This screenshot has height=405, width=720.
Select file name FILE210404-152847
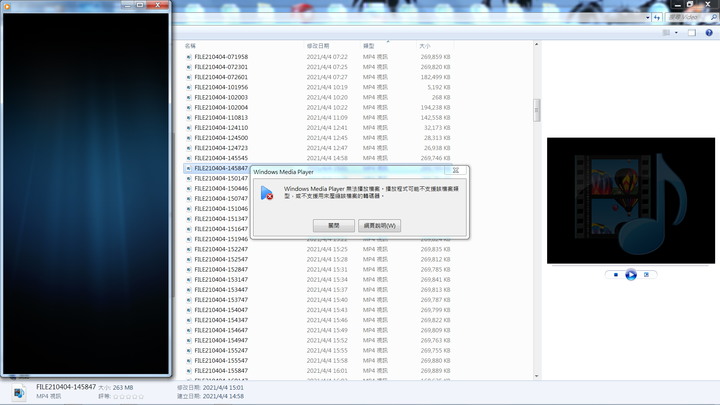[221, 270]
